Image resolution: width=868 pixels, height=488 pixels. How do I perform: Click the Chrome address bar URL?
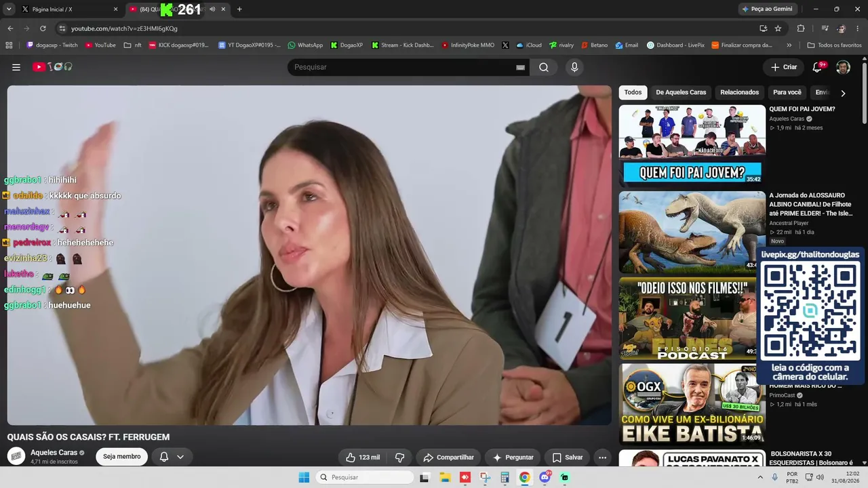(x=124, y=28)
